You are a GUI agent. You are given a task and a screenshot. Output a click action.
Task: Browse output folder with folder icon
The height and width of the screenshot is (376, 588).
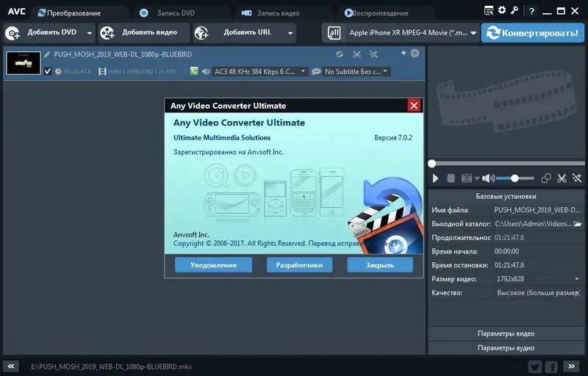(x=578, y=224)
